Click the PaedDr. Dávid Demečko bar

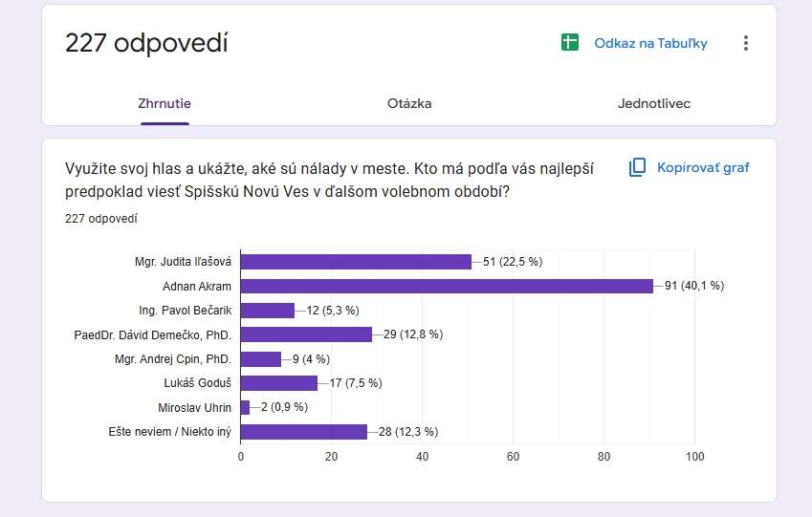pos(306,334)
